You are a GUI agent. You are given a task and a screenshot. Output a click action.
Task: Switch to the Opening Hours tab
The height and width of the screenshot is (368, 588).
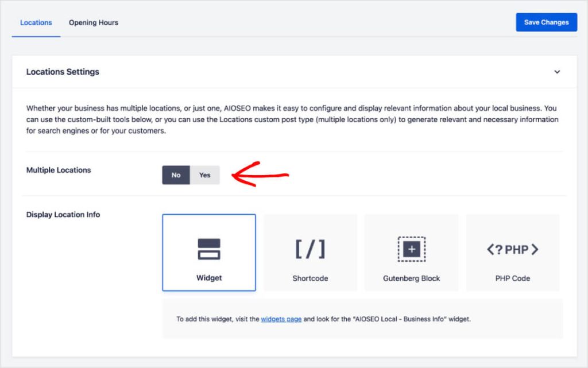(x=94, y=22)
